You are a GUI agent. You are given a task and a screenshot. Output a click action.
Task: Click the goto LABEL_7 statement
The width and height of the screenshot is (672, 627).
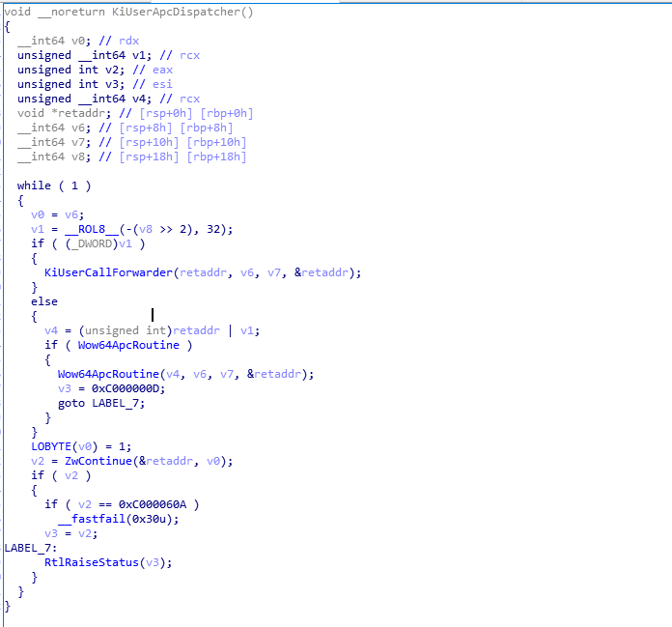101,403
